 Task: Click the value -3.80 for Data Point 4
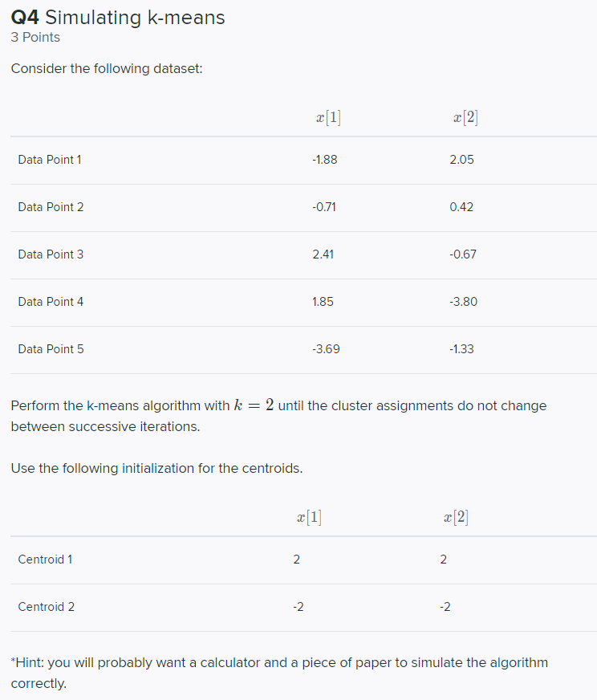pyautogui.click(x=463, y=302)
